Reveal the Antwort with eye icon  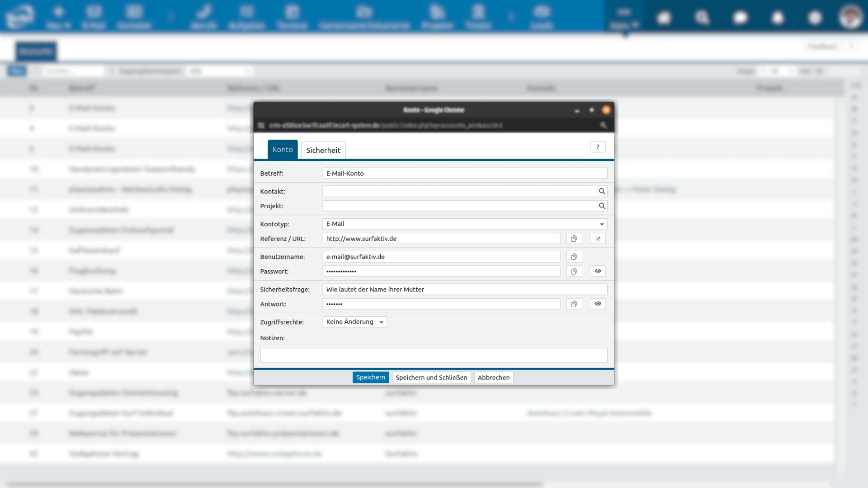tap(598, 304)
